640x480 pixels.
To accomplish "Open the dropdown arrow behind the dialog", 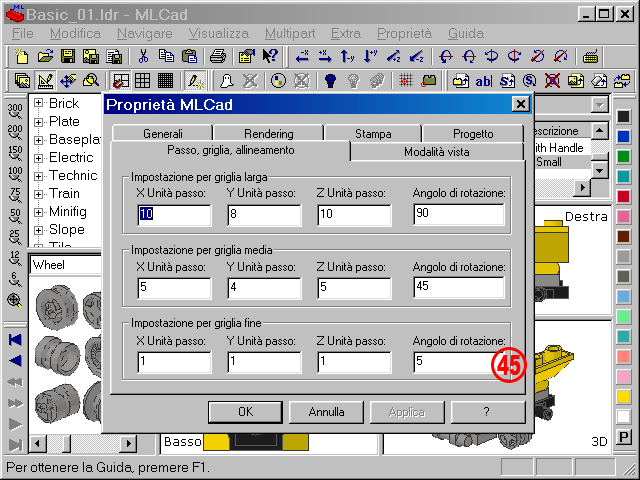I will click(600, 105).
